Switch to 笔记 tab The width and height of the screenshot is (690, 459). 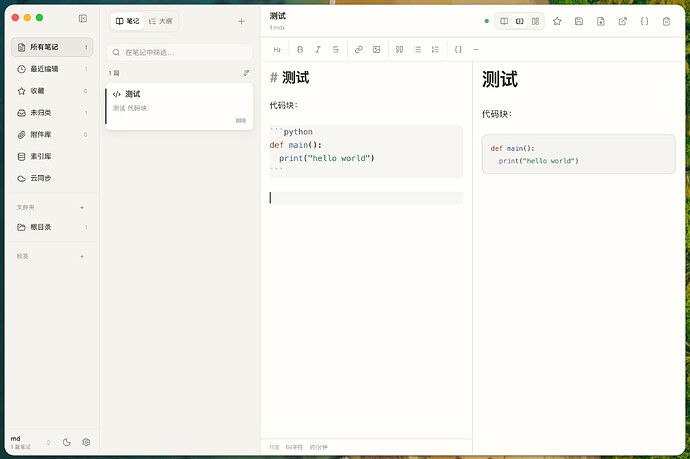pyautogui.click(x=128, y=21)
